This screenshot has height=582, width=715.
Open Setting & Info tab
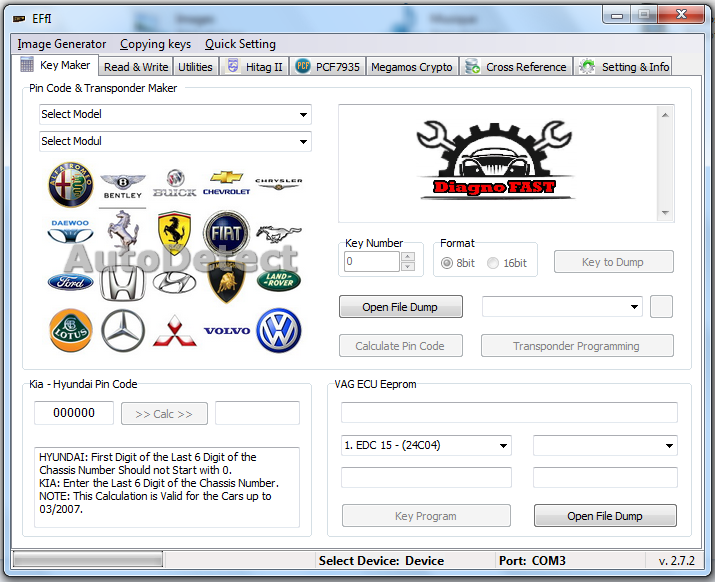pos(624,67)
